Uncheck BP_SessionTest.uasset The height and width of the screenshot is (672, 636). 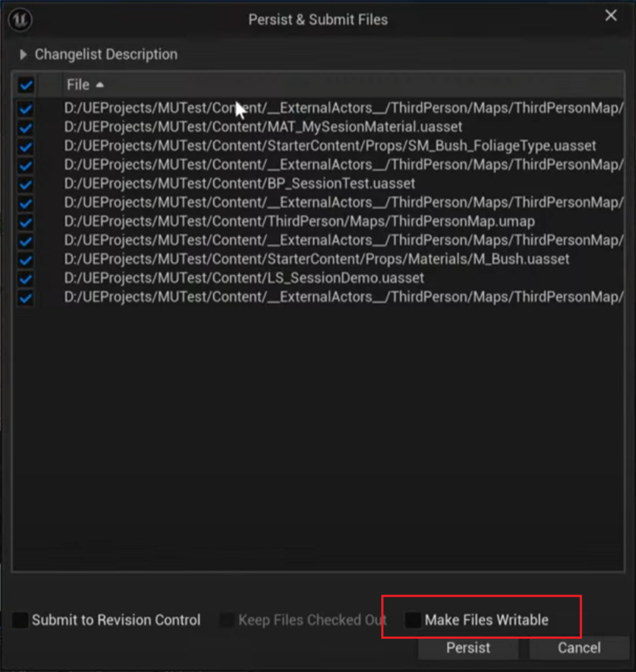(25, 184)
